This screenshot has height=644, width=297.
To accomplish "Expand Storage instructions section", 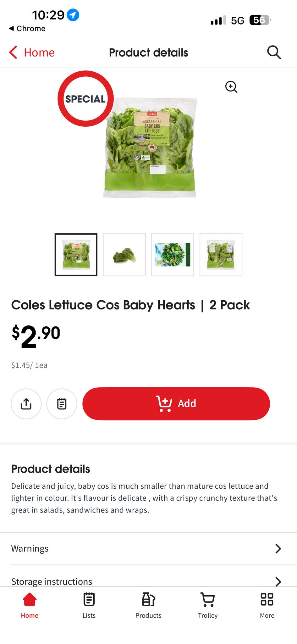I will [148, 581].
